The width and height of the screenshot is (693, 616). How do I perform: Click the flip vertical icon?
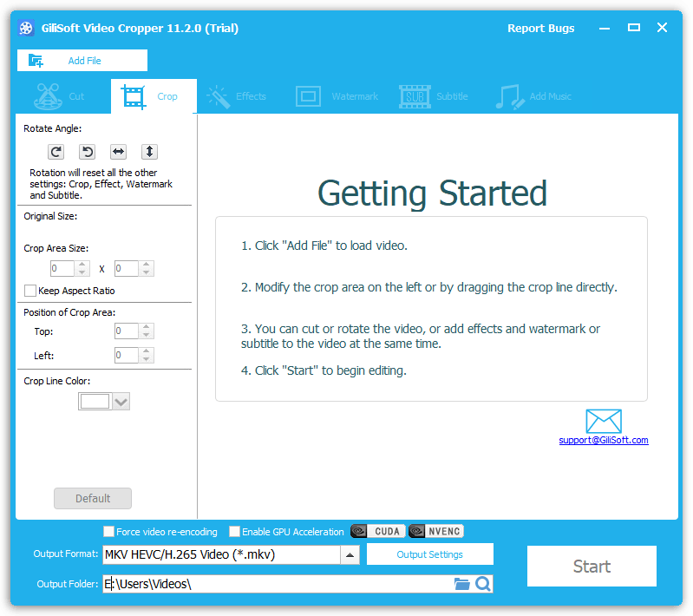click(150, 152)
